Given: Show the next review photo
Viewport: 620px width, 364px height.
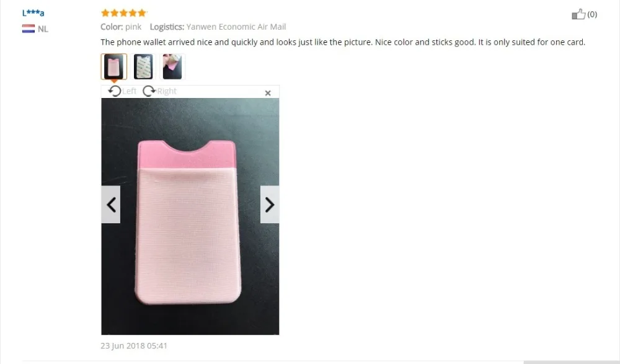Looking at the screenshot, I should (x=270, y=205).
